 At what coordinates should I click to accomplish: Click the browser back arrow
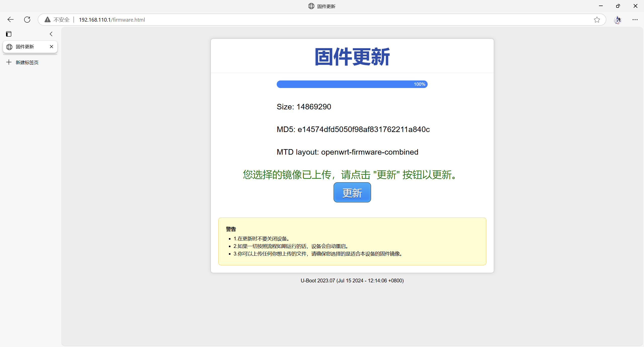[11, 20]
